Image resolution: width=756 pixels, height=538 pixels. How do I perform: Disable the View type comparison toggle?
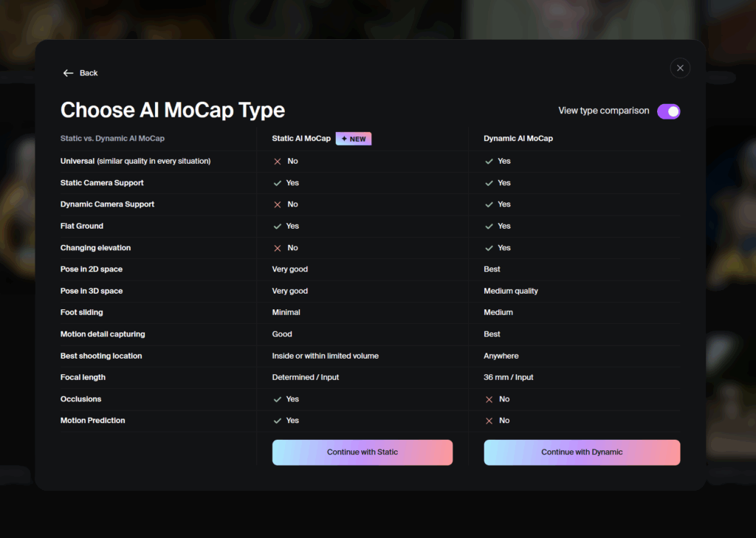[x=669, y=111]
